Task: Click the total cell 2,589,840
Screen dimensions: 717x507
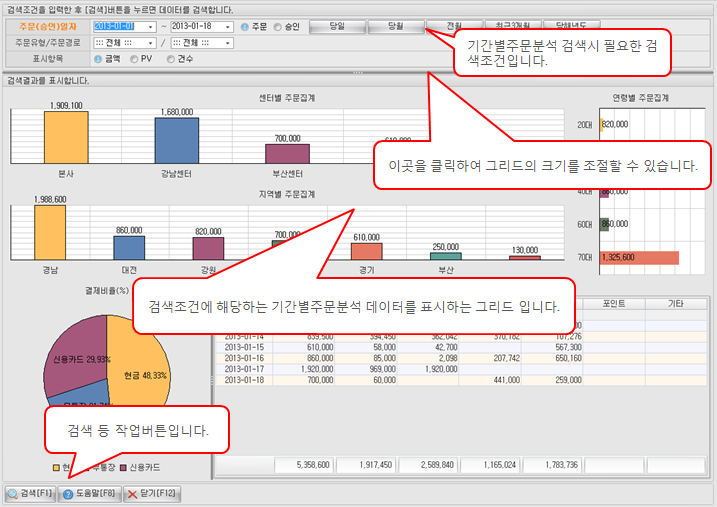Action: (429, 465)
